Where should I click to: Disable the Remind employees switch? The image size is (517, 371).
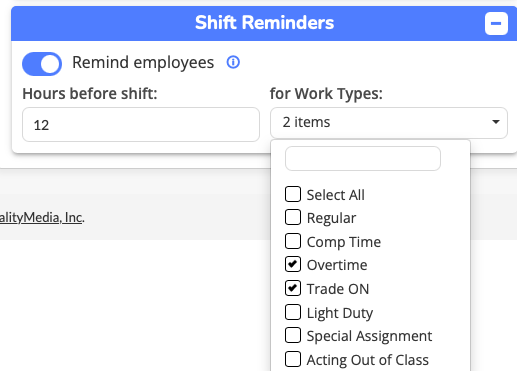coord(42,64)
